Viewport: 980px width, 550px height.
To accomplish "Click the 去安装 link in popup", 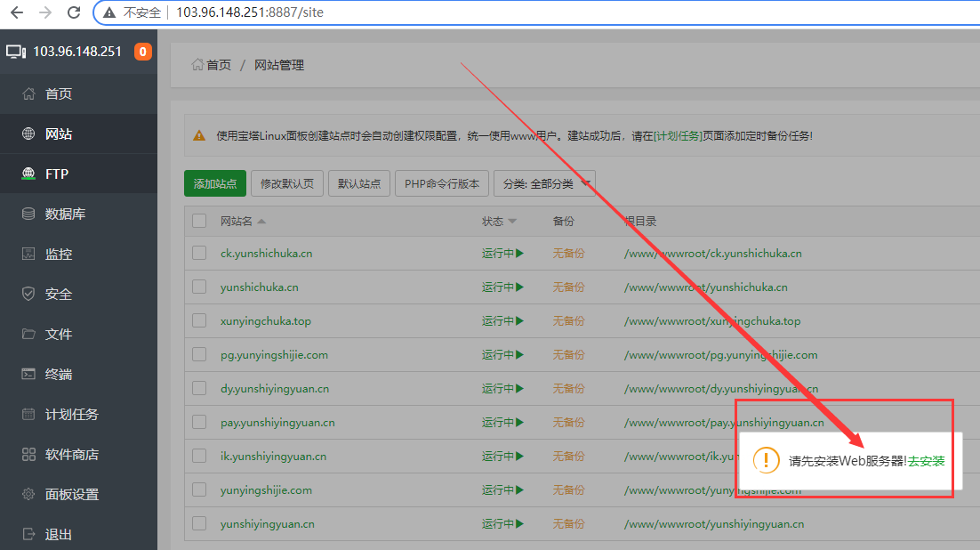I will click(926, 461).
